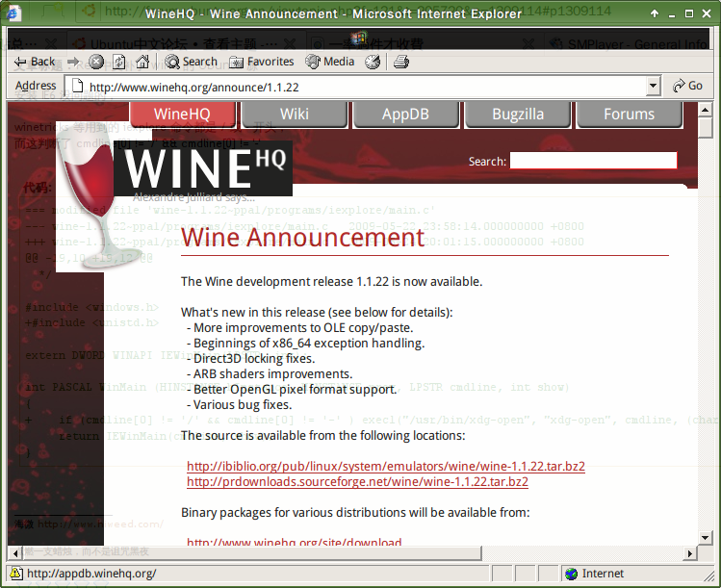Click horizontal scrollbar right arrow
The height and width of the screenshot is (588, 721).
point(689,553)
